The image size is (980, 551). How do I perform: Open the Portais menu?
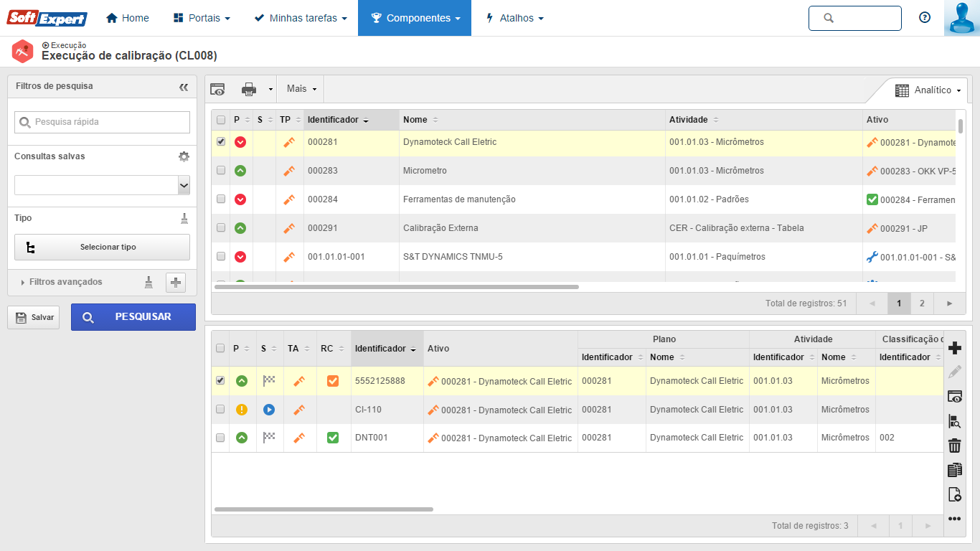click(202, 18)
